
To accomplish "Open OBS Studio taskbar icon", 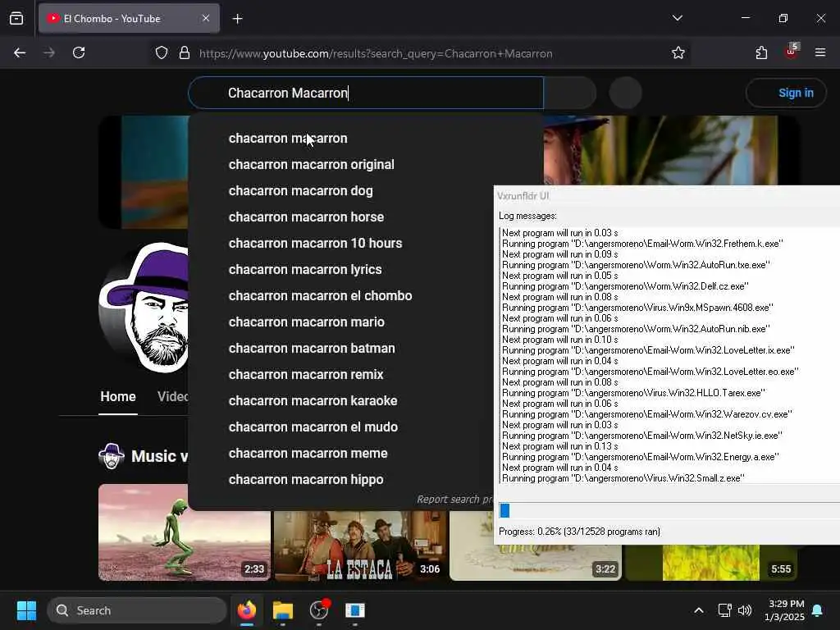I will tap(319, 610).
